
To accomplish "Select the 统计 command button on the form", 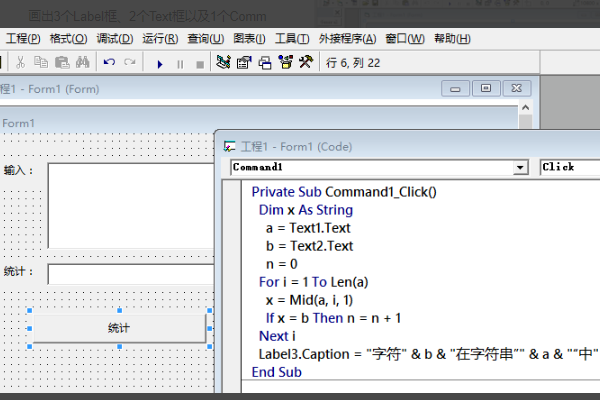I will click(119, 328).
